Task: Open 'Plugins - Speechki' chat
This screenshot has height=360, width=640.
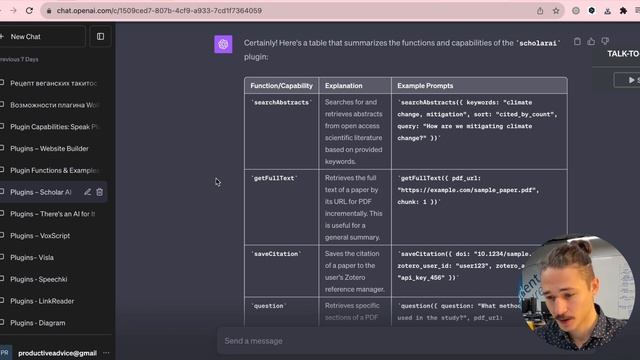Action: [x=53, y=279]
